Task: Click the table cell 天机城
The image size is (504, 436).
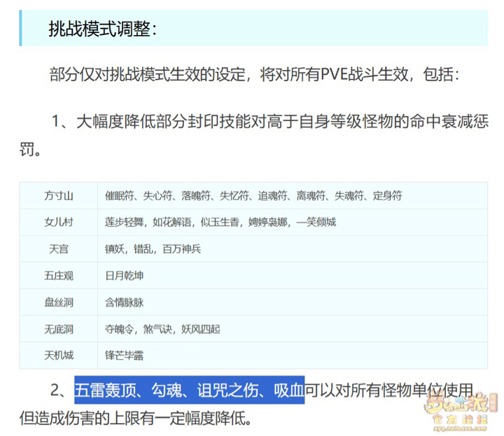Action: click(x=59, y=356)
